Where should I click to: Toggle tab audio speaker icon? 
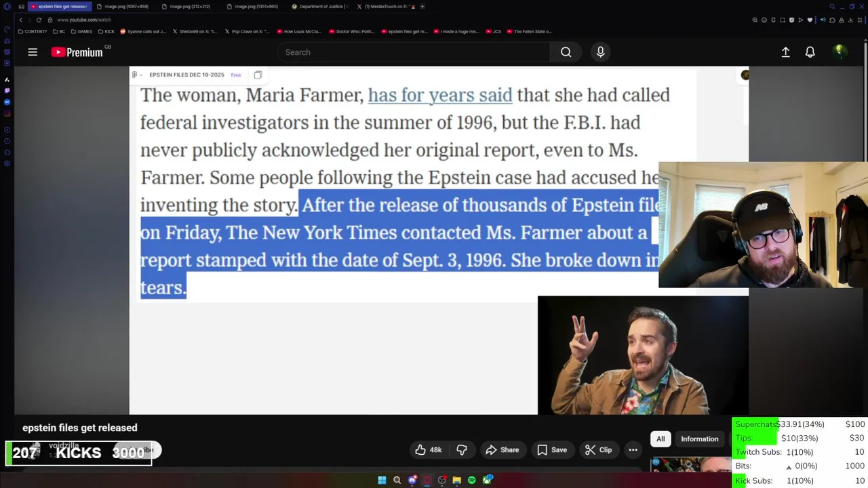[823, 20]
